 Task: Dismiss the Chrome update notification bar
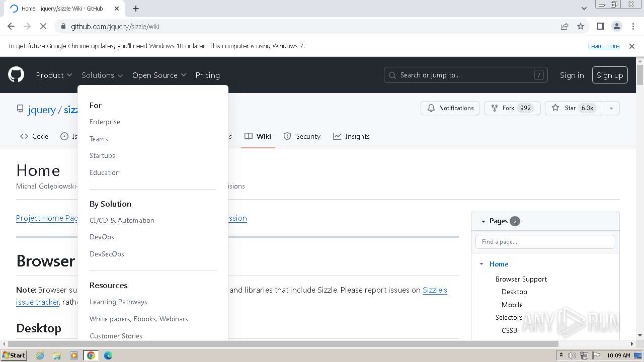[x=632, y=46]
